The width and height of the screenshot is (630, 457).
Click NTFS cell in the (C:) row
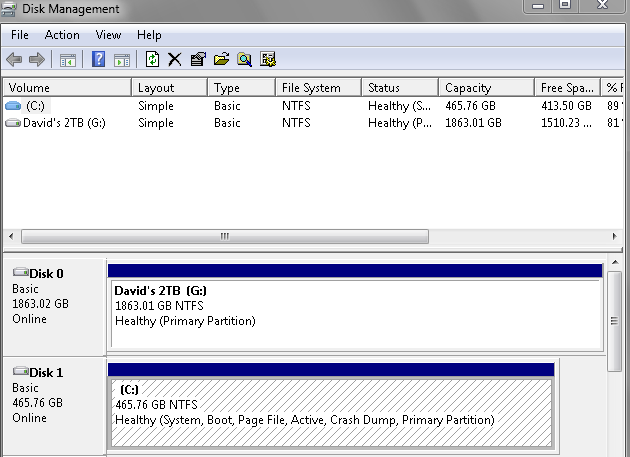pos(296,106)
